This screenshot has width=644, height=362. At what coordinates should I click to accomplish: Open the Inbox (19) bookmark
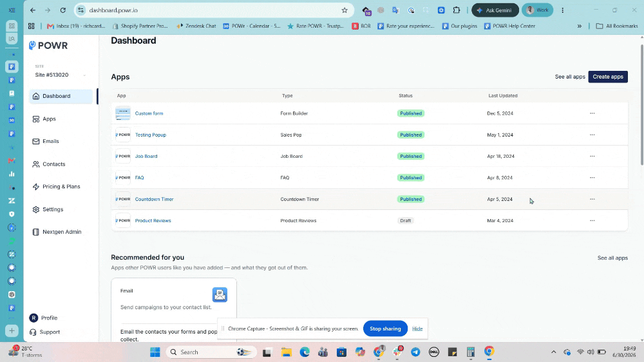pyautogui.click(x=77, y=26)
